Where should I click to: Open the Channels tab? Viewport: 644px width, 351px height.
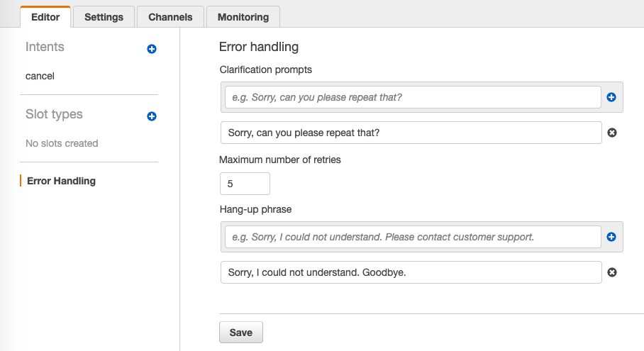(170, 17)
